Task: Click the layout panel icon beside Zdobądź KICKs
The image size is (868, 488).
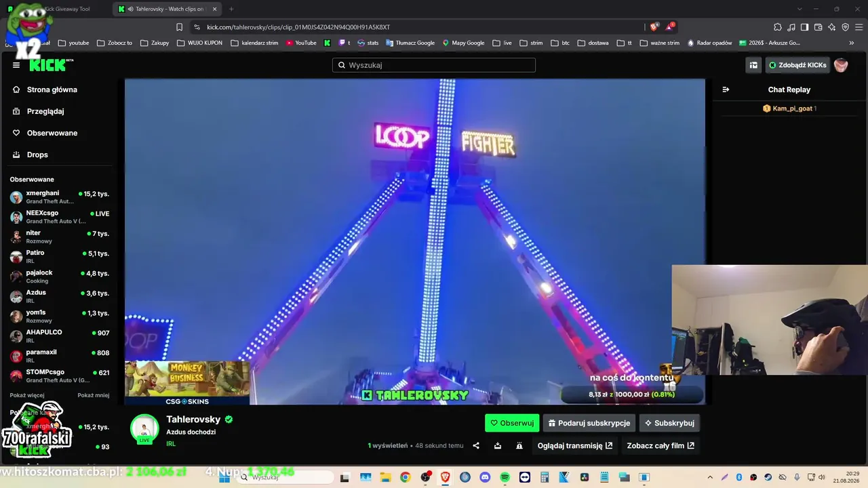Action: click(x=753, y=65)
